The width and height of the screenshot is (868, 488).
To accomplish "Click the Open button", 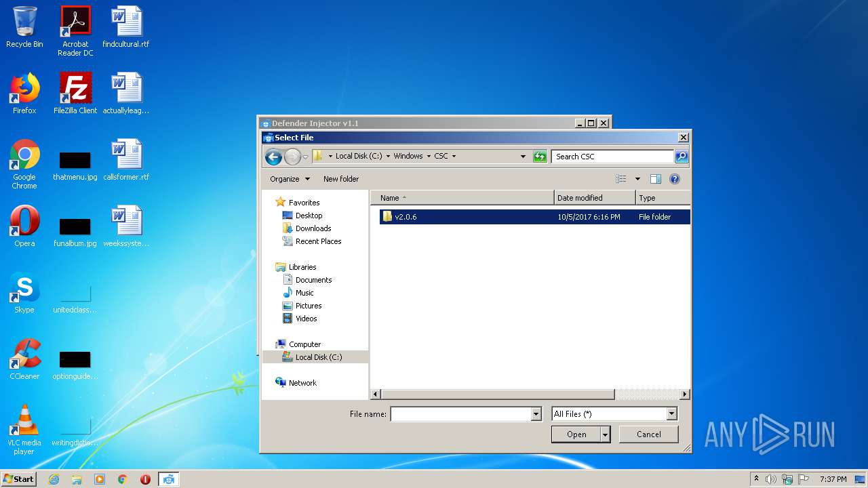I will pos(576,434).
